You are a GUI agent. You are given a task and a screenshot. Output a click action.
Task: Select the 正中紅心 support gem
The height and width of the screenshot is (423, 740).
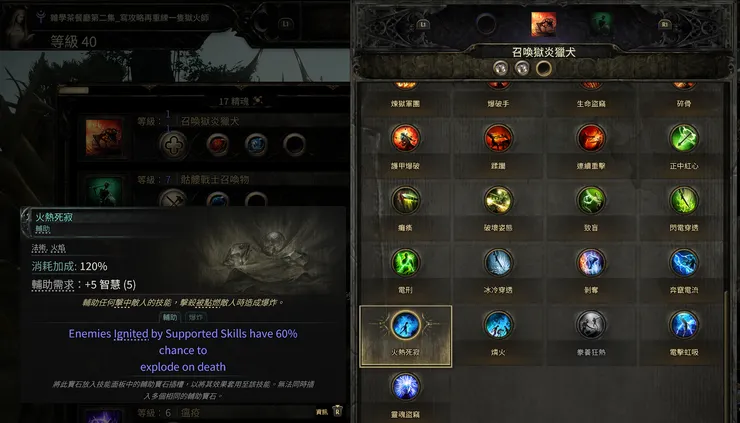coord(684,147)
